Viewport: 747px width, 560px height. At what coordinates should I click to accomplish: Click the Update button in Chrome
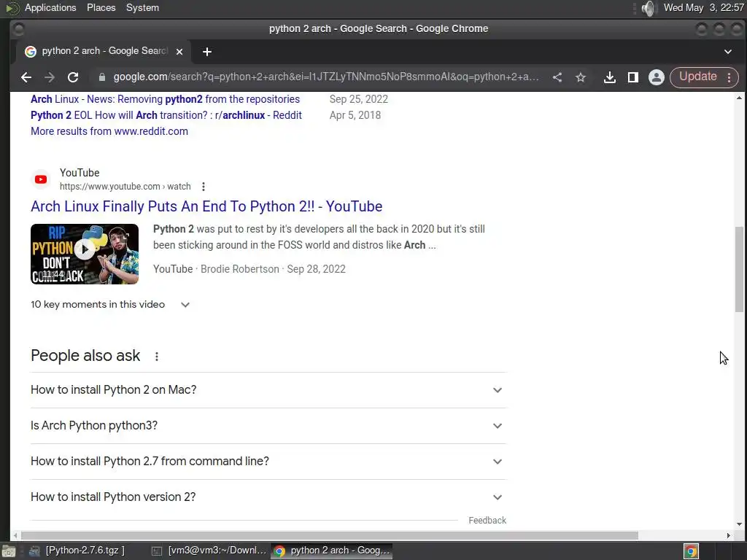click(697, 77)
